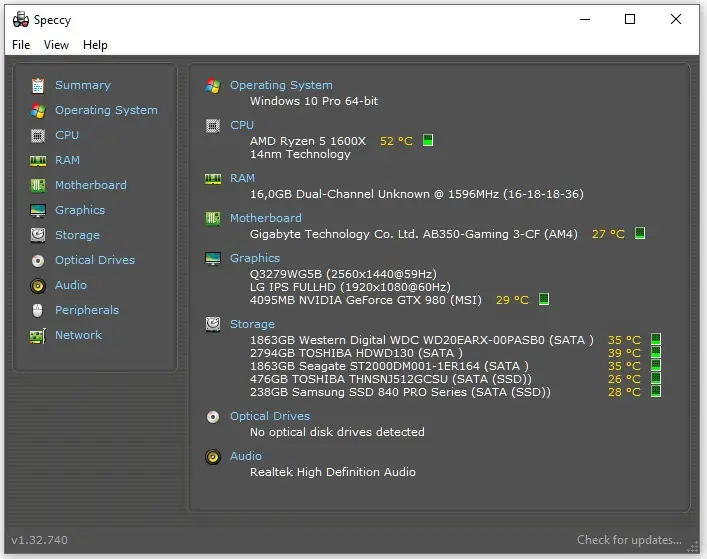Click the Audio speaker icon in the sidebar

coord(38,286)
